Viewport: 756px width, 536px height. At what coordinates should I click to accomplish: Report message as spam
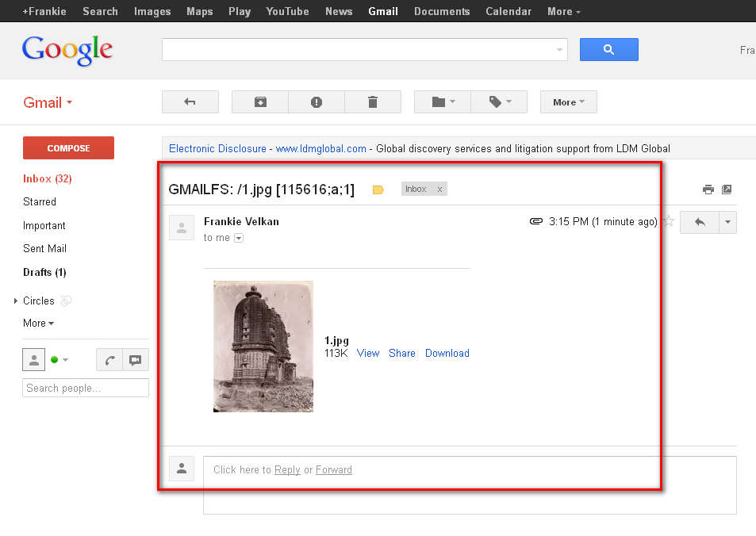coord(317,101)
